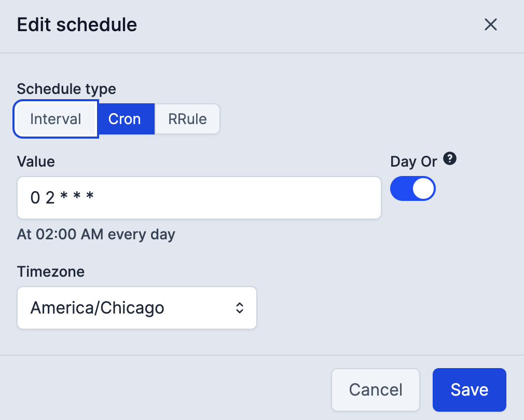Turn off the blue Day Or switch
This screenshot has height=420, width=524.
tap(412, 188)
